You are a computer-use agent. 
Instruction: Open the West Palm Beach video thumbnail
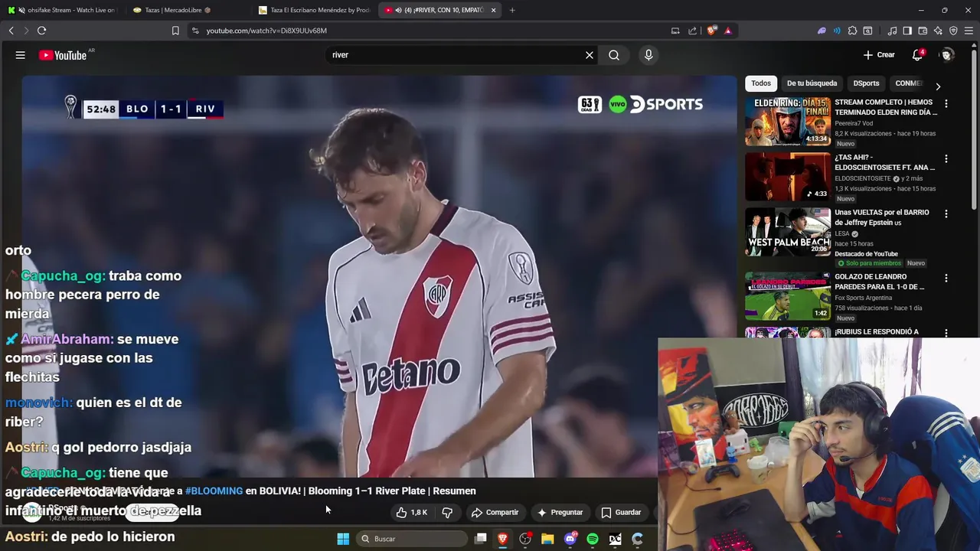(788, 231)
